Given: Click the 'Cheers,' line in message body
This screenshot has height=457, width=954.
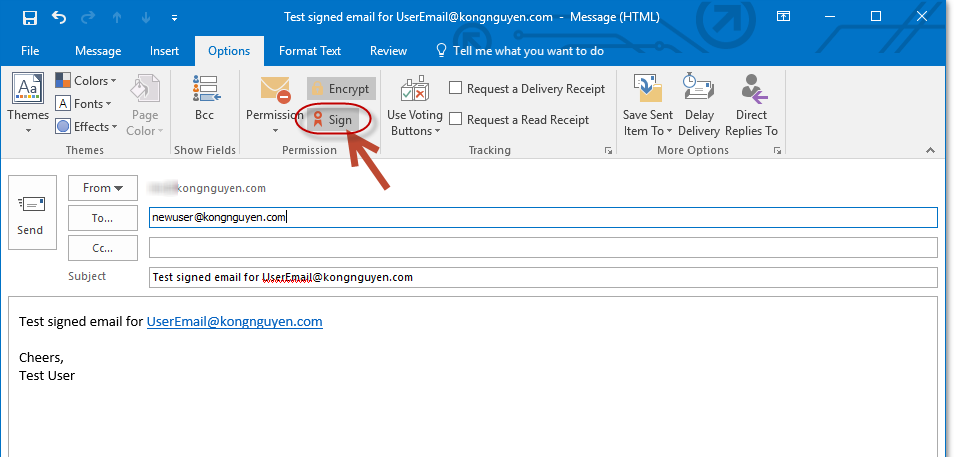Looking at the screenshot, I should pyautogui.click(x=41, y=358).
